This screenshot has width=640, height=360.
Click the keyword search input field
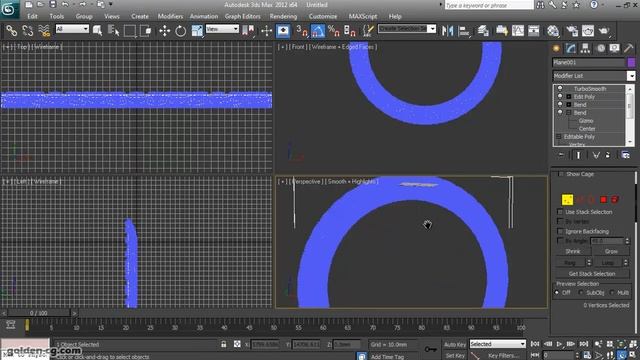489,5
